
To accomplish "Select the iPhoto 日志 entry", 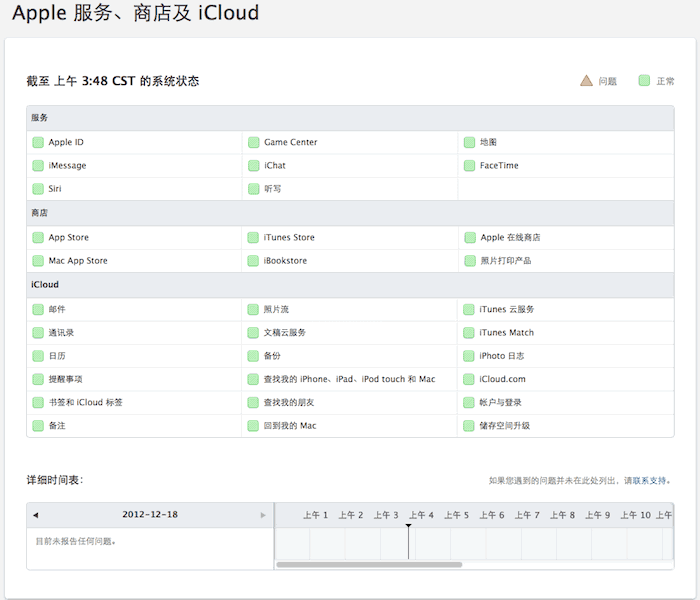I will click(501, 356).
